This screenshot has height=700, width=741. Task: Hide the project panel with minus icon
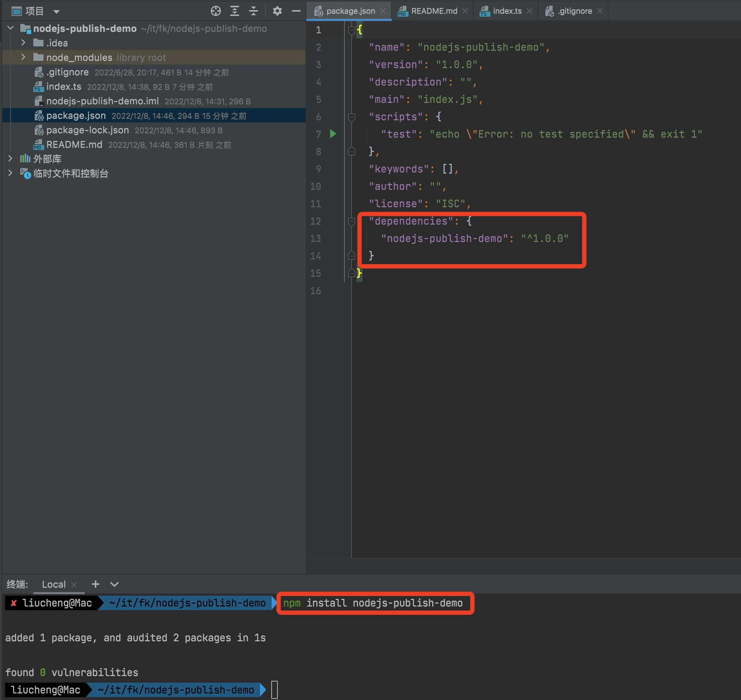(x=297, y=11)
